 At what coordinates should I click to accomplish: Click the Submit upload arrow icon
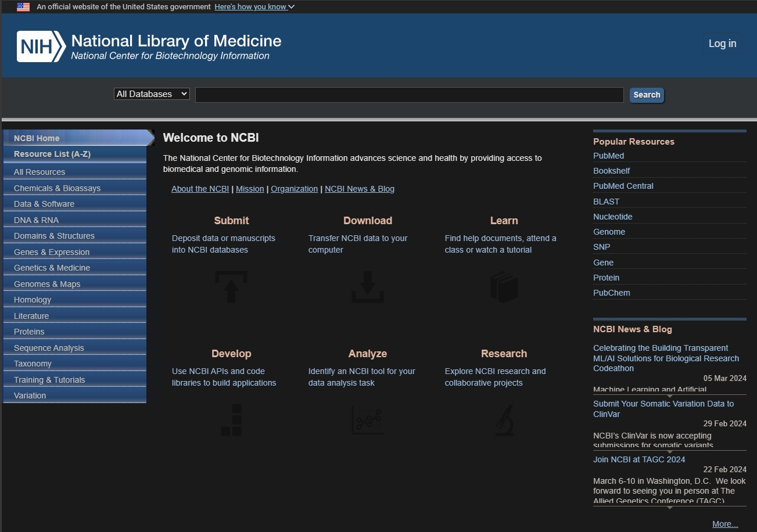231,286
